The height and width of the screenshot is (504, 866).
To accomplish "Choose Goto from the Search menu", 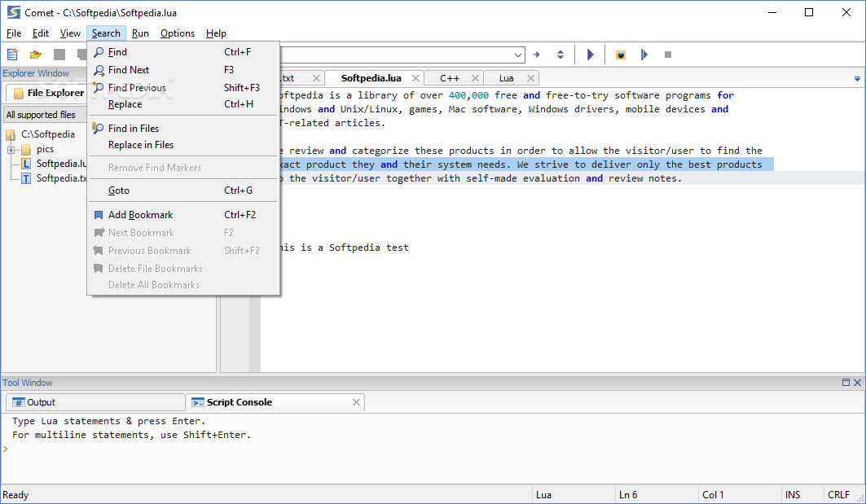I will coord(183,190).
